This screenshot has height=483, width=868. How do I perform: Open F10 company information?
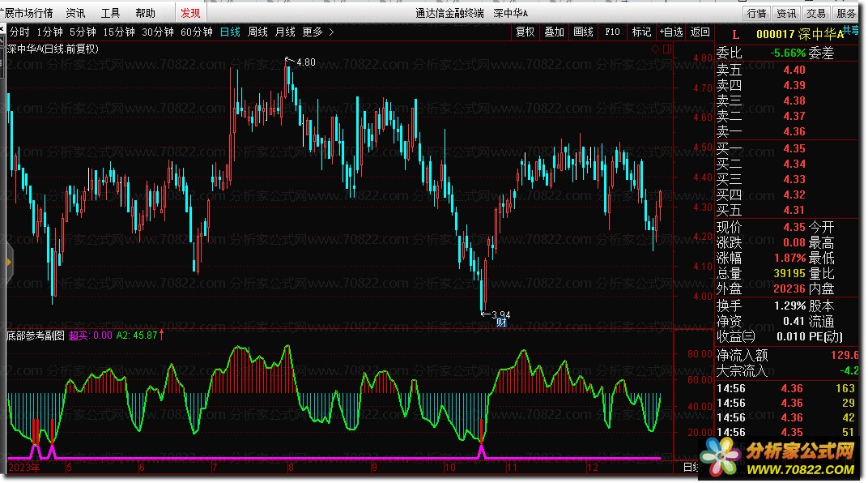[612, 32]
